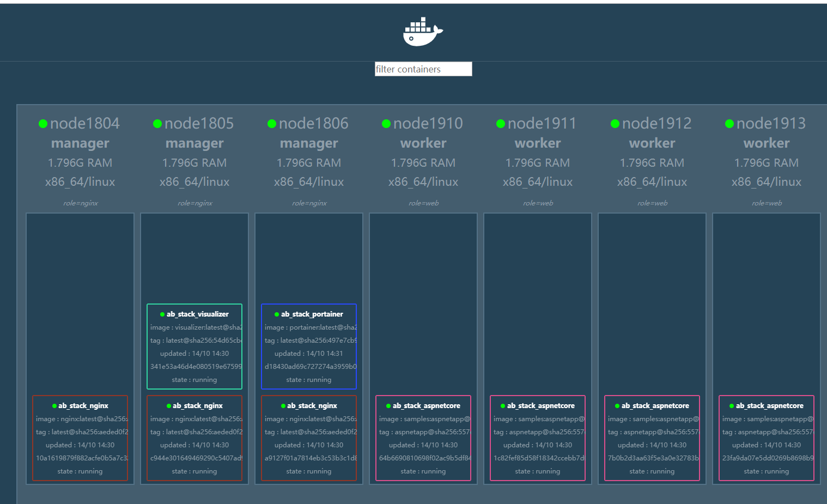The image size is (827, 504).
Task: Click the ab_stack_aspnetcore title in node1912
Action: pos(655,406)
